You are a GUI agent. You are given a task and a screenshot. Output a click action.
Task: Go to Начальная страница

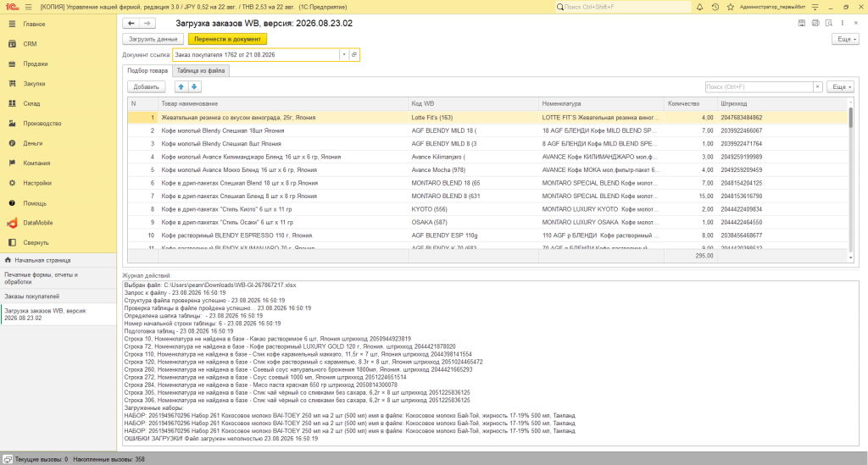pyautogui.click(x=58, y=260)
